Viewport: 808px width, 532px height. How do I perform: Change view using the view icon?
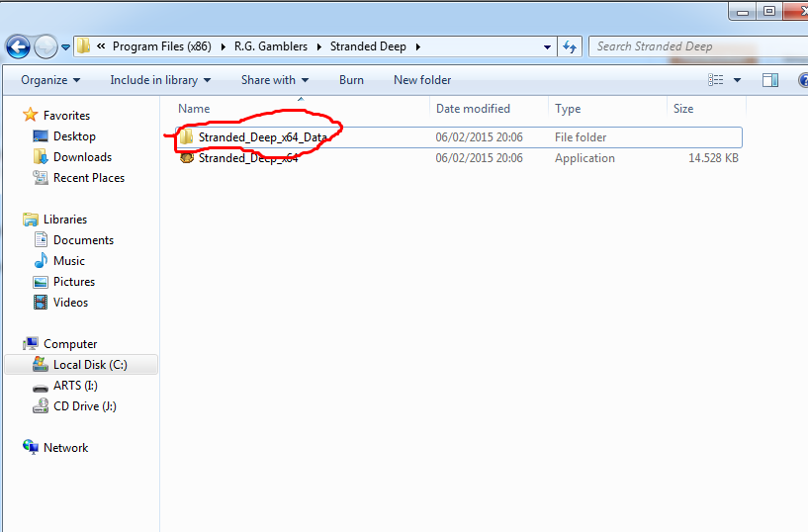(716, 80)
